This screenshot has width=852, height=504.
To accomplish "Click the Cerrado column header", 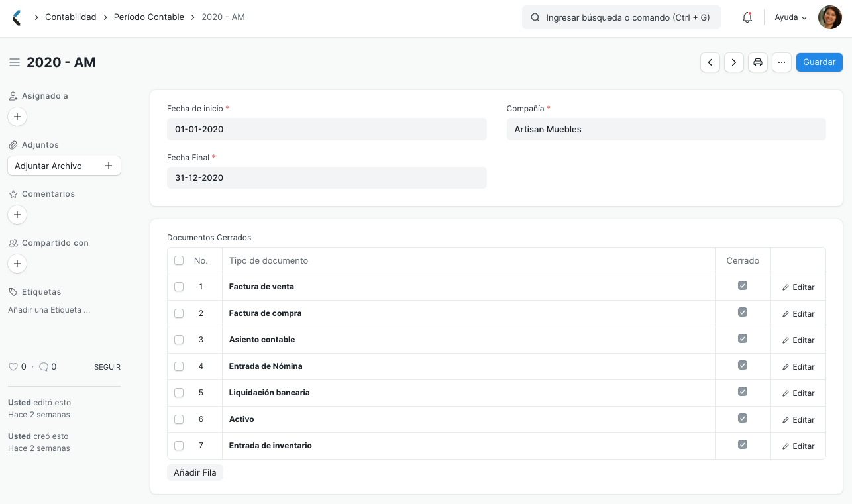I will click(x=743, y=261).
